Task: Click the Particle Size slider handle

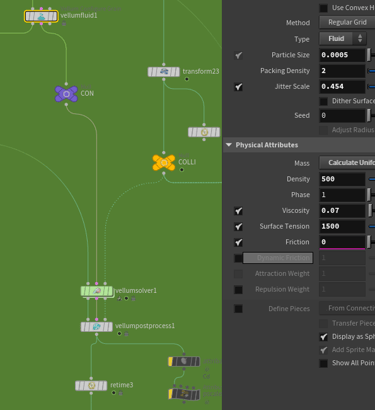Action: click(x=369, y=55)
